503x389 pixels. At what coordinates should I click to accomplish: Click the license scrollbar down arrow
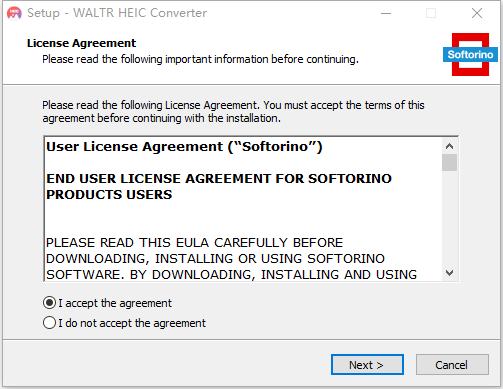click(x=449, y=273)
